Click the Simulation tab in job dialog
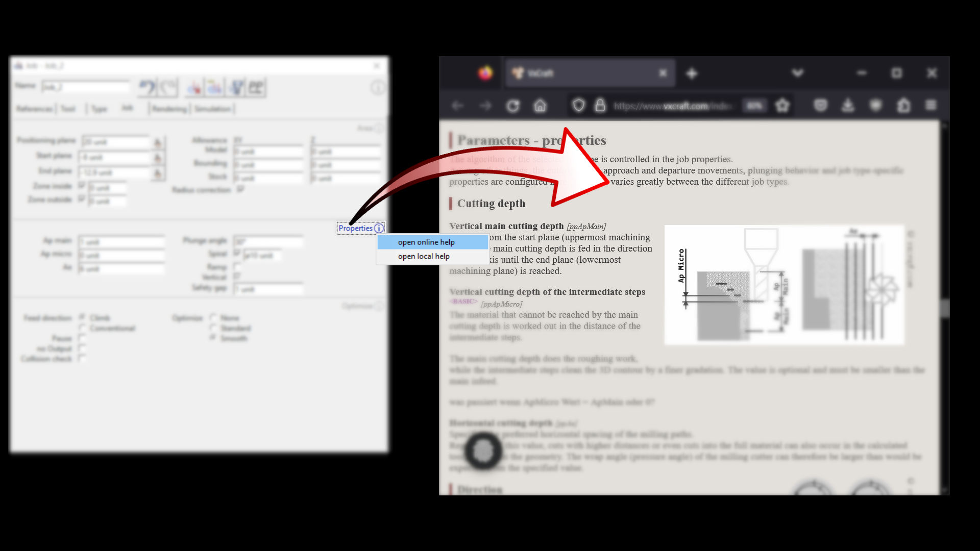The width and height of the screenshot is (980, 551). pyautogui.click(x=213, y=109)
